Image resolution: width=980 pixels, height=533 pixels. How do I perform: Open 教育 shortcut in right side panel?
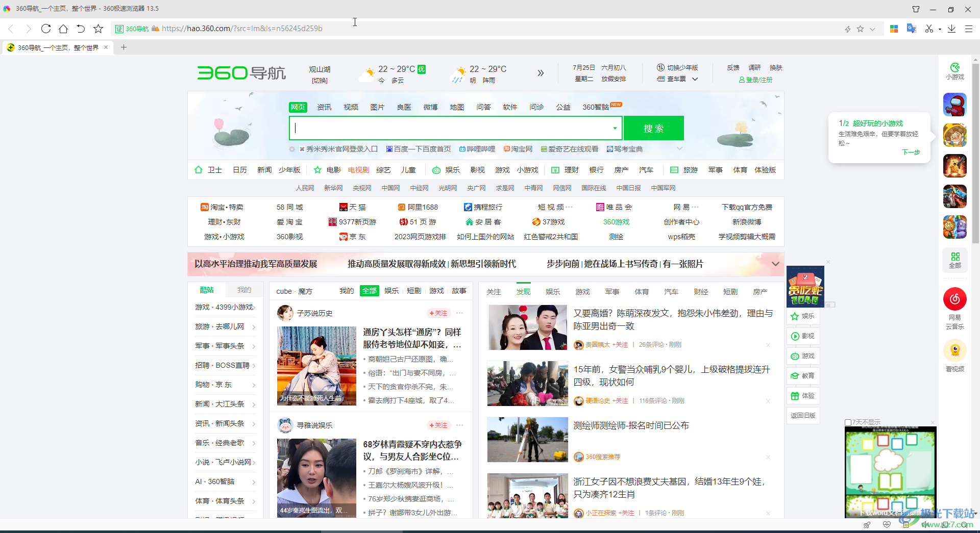pyautogui.click(x=803, y=376)
